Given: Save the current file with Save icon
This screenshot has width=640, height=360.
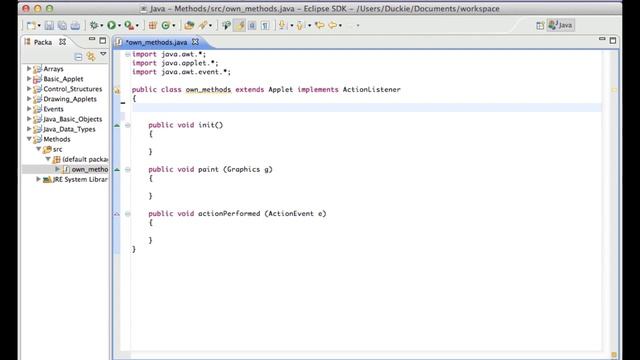Looking at the screenshot, I should click(x=49, y=25).
